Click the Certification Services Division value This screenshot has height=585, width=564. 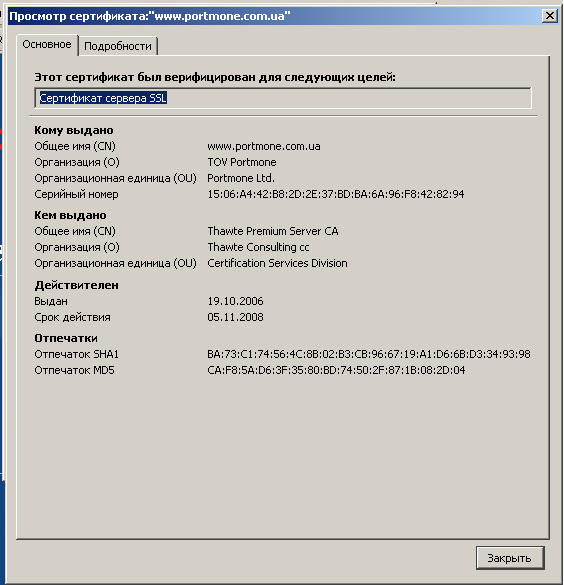[277, 263]
